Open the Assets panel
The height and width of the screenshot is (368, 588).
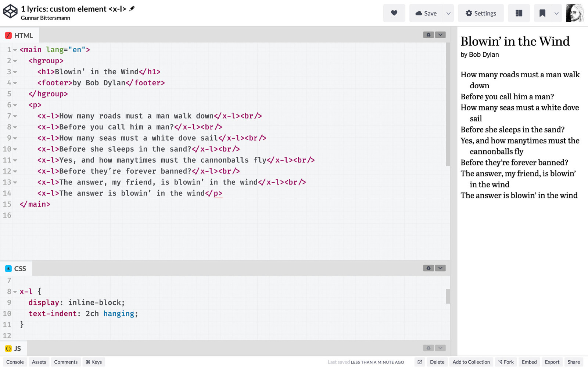click(x=39, y=362)
